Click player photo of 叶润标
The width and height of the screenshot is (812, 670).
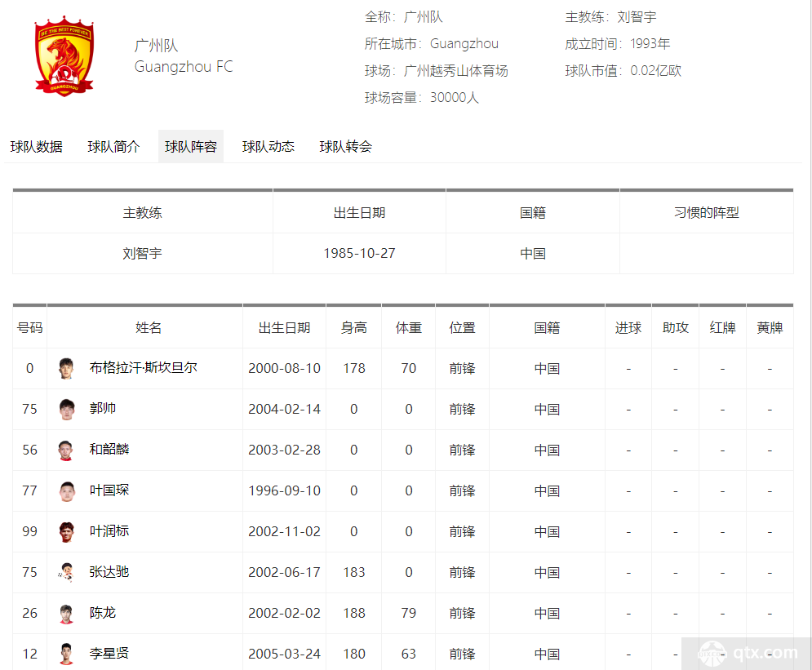click(x=66, y=532)
